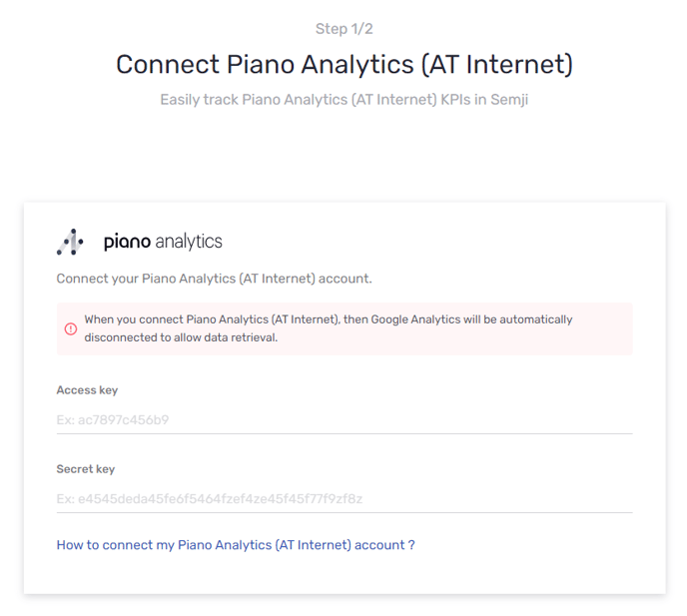
Task: Click the Piano Analytics dotted logo icon
Action: pyautogui.click(x=70, y=242)
